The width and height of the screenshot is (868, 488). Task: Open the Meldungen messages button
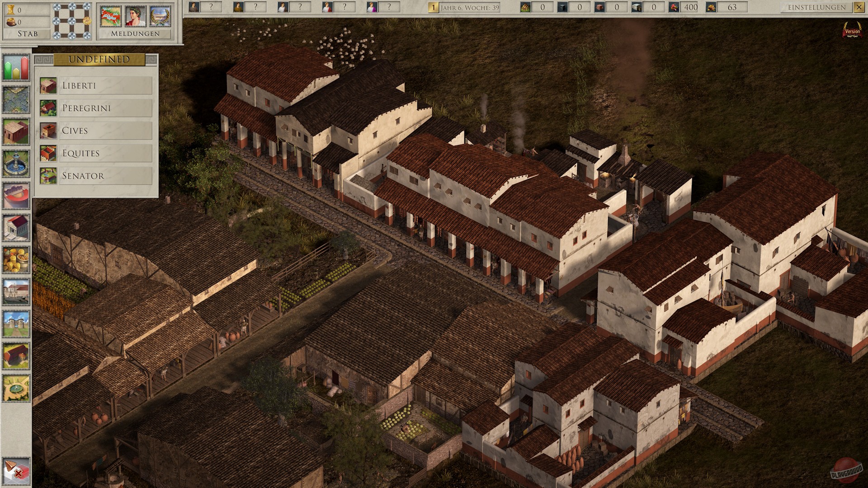(135, 33)
